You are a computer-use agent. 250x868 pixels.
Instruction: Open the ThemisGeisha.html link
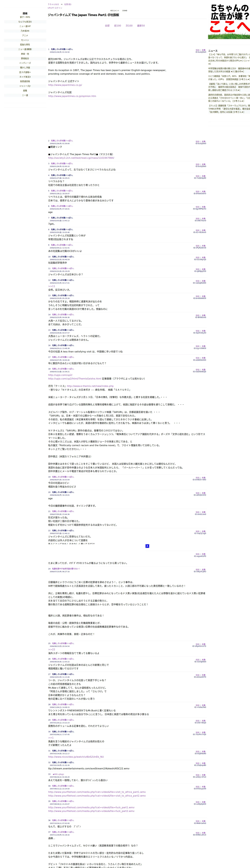pos(75,379)
